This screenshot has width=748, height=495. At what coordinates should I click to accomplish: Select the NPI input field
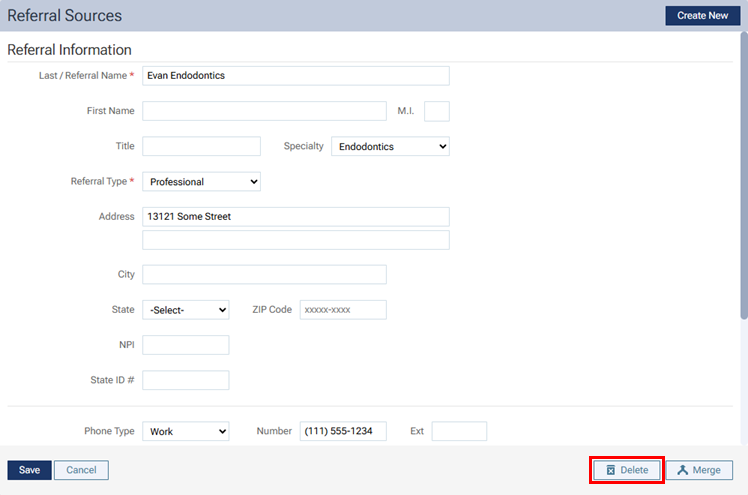(x=186, y=345)
